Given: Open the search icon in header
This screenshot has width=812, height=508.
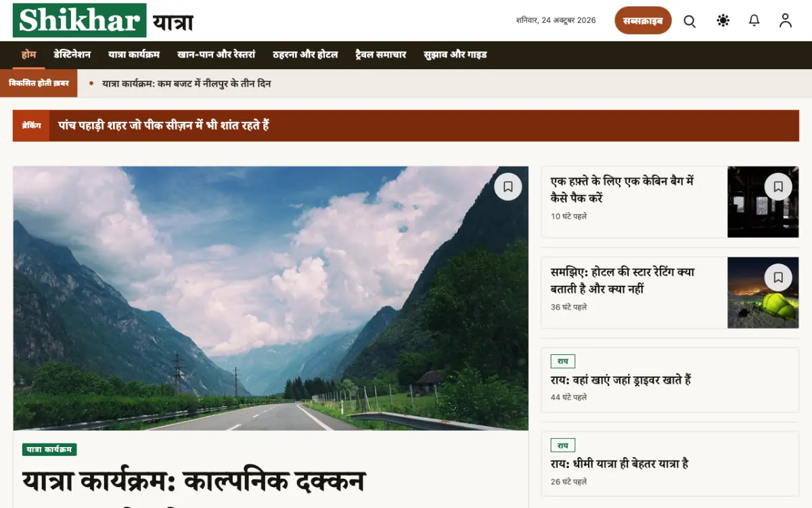Looking at the screenshot, I should pos(690,21).
